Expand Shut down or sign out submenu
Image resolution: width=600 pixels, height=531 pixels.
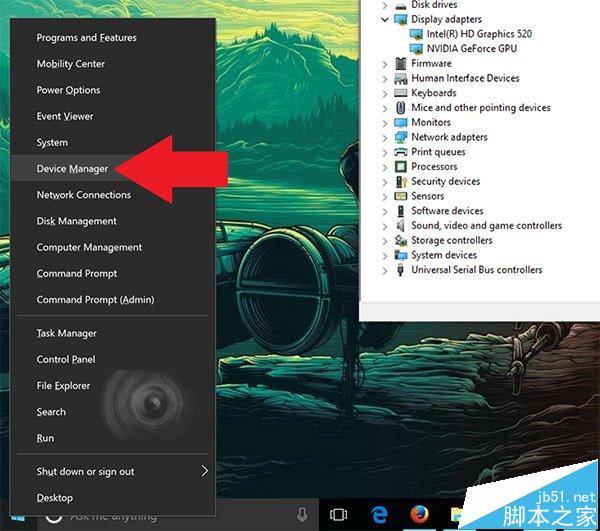tap(113, 471)
